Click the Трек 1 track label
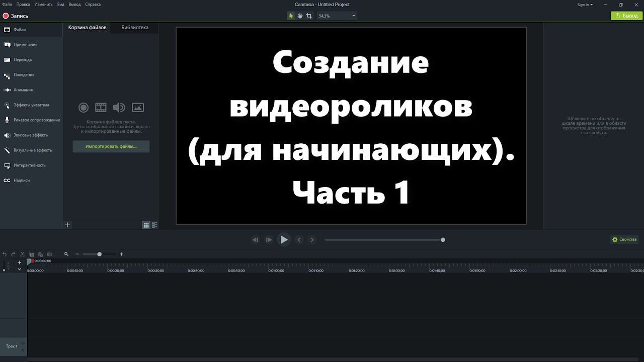 point(12,346)
